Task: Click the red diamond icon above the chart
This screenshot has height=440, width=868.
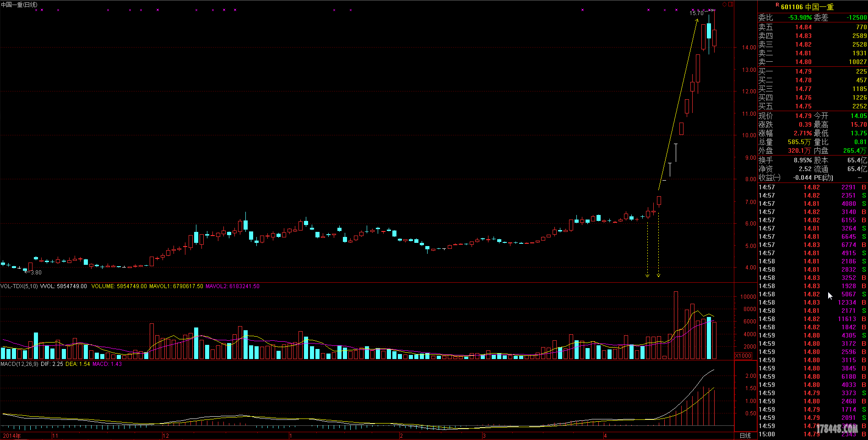Action: point(725,4)
